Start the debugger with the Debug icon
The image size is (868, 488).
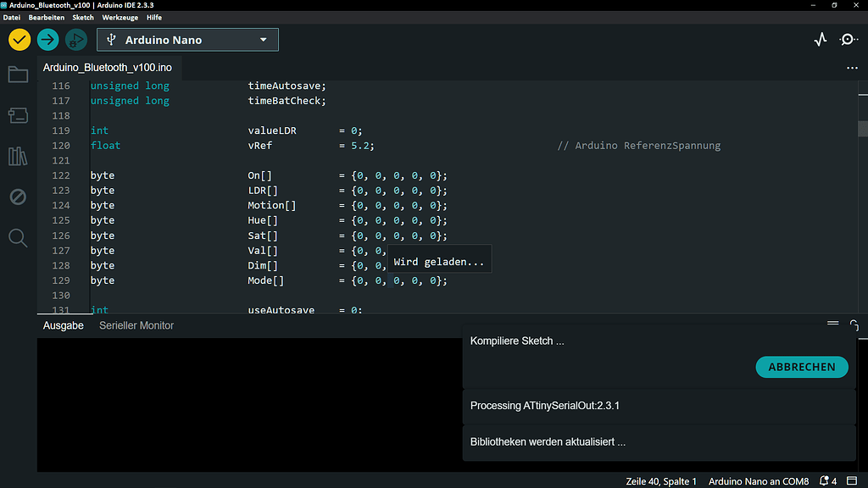click(75, 39)
